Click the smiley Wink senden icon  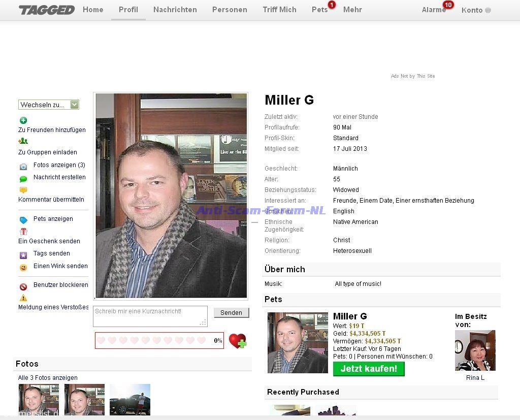(23, 268)
